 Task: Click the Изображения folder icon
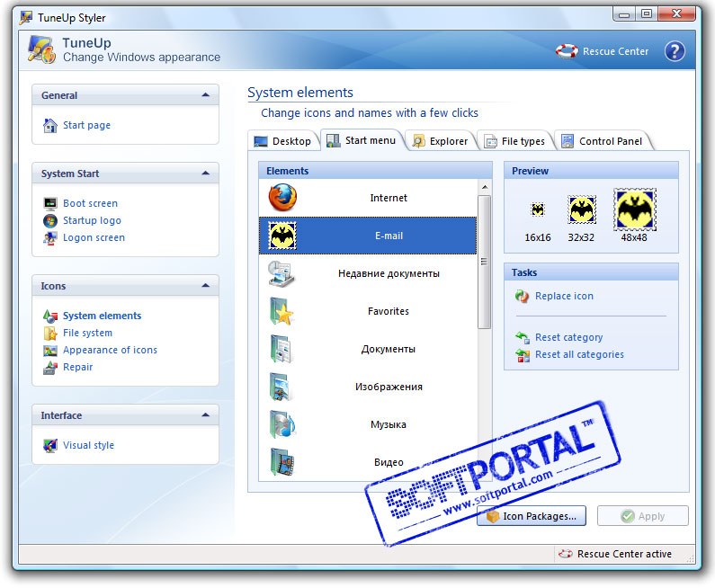[281, 387]
